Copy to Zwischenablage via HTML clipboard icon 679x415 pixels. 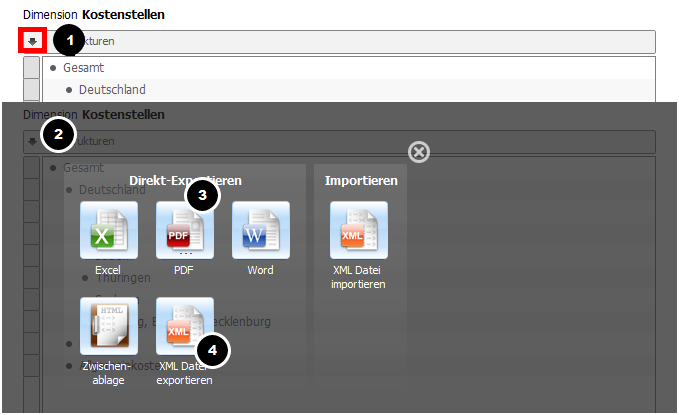(x=109, y=326)
